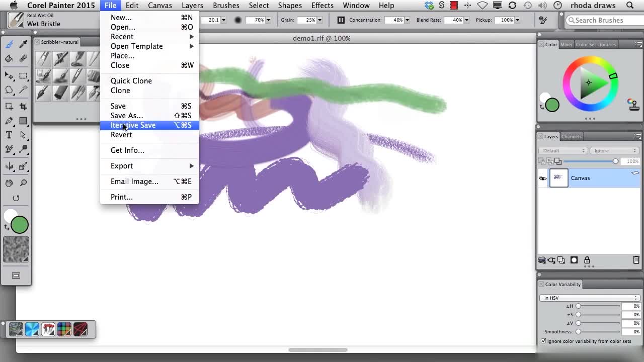Open the Brushes menu
The width and height of the screenshot is (644, 362).
click(226, 6)
